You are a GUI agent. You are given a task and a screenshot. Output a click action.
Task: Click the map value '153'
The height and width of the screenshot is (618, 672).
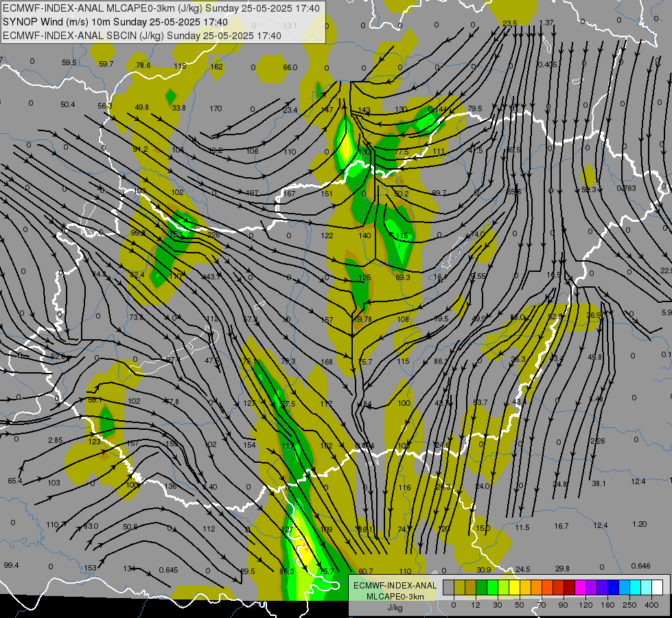[x=90, y=568]
